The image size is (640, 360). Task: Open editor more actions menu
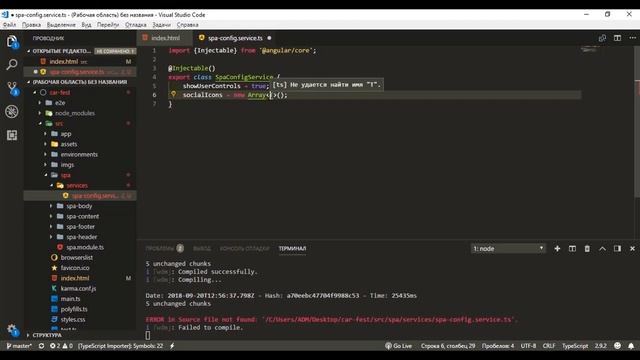pyautogui.click(x=632, y=38)
